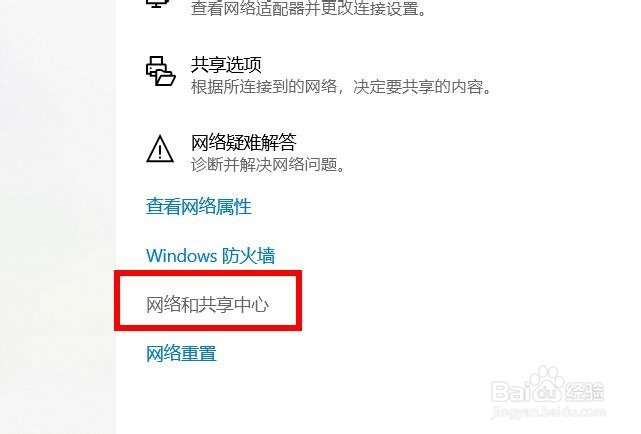Screen dimensions: 641x434
Task: Click the red highlight box border
Action: (208, 273)
